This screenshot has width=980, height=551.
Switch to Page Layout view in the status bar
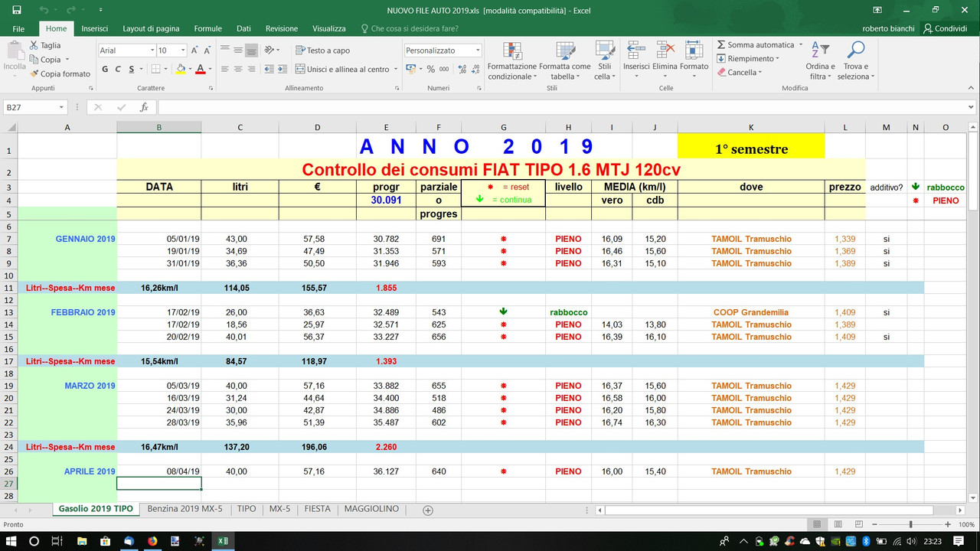[x=837, y=524]
